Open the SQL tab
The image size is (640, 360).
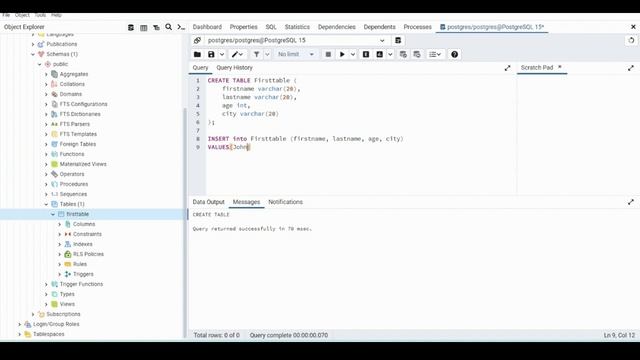click(271, 27)
